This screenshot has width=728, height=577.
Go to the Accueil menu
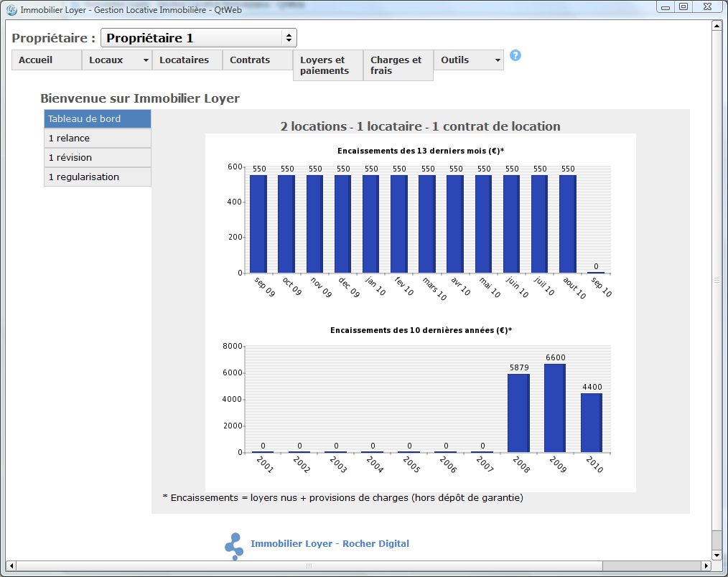pyautogui.click(x=47, y=60)
